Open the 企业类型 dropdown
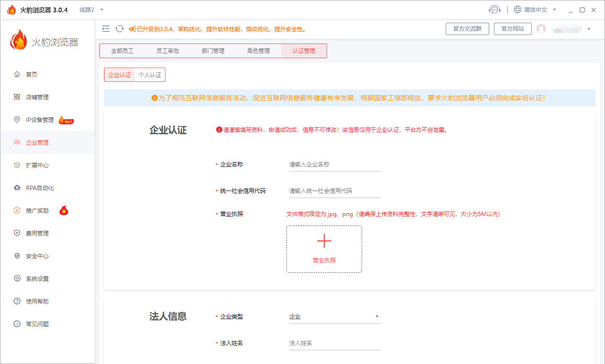Image resolution: width=605 pixels, height=364 pixels. coord(334,316)
